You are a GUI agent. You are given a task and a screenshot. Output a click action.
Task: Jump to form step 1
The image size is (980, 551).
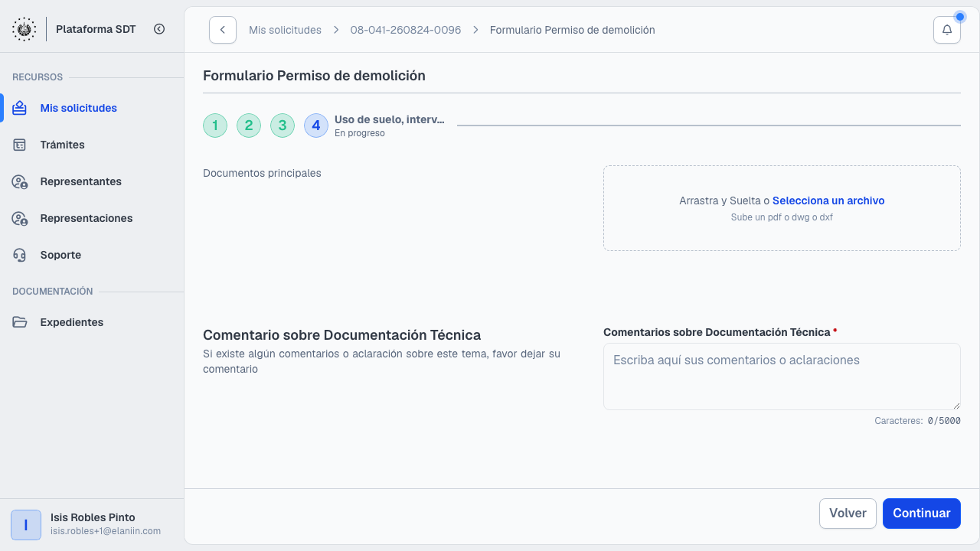coord(215,126)
